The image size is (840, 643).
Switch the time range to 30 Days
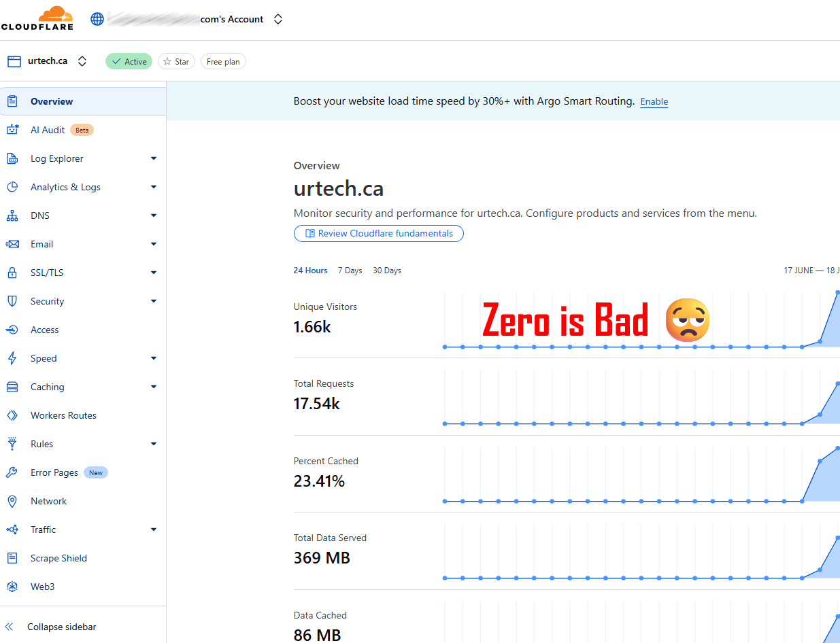coord(387,271)
